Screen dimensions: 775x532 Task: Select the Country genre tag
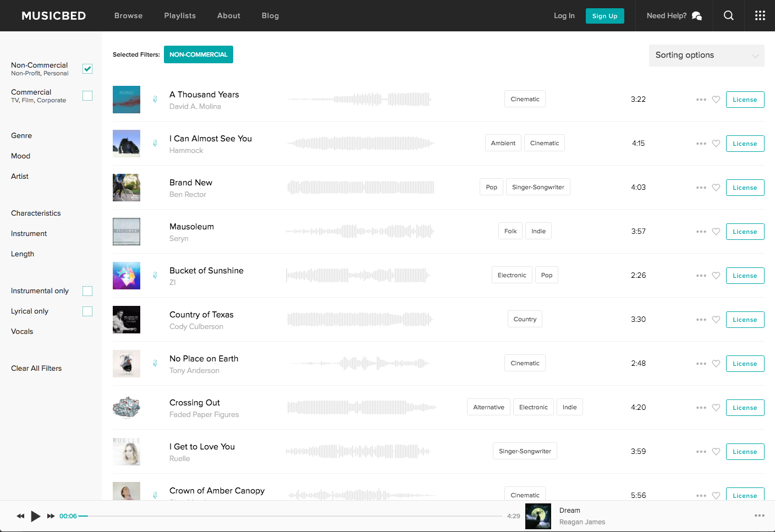click(525, 319)
